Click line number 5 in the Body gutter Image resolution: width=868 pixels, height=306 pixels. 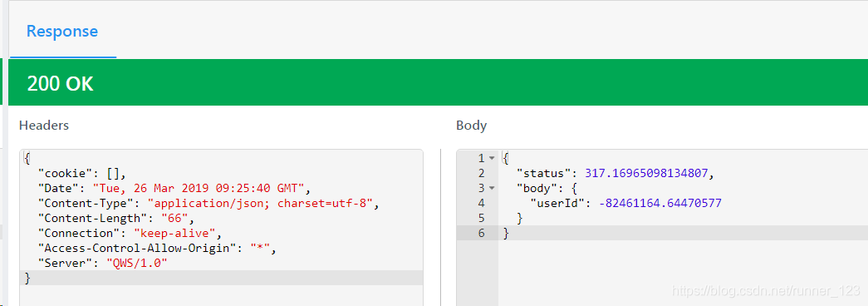(x=481, y=219)
